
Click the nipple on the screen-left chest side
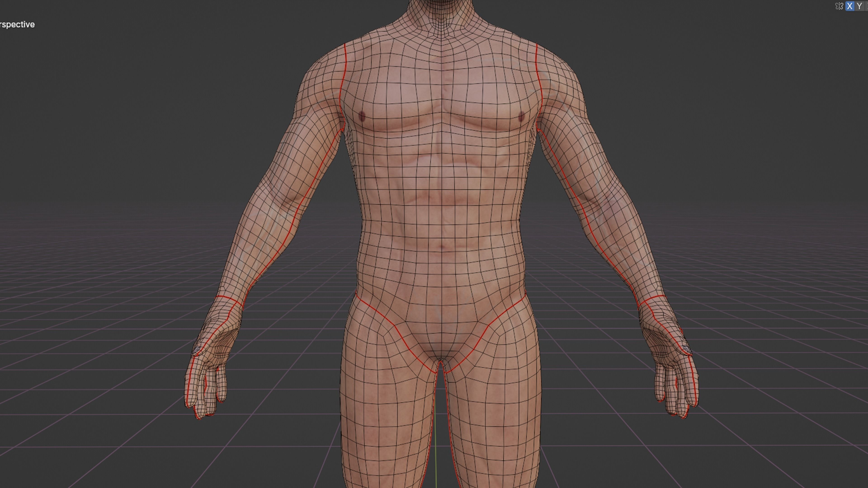362,116
